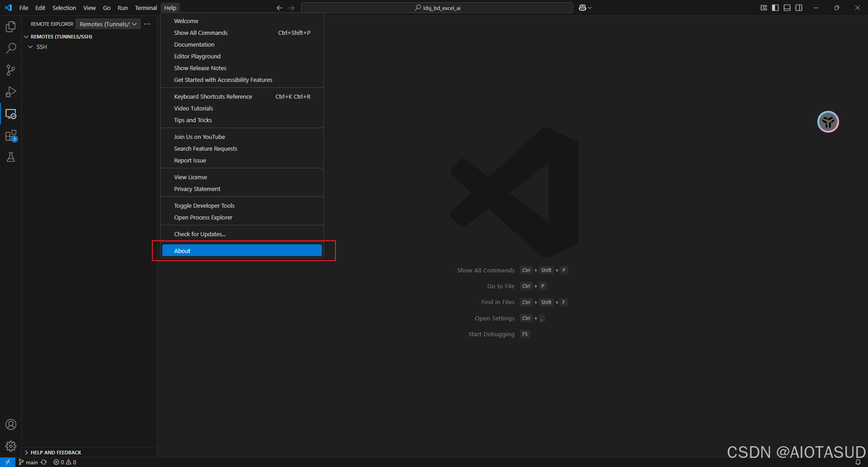Viewport: 868px width, 467px height.
Task: Click the remote window indicator in status bar
Action: click(8, 462)
